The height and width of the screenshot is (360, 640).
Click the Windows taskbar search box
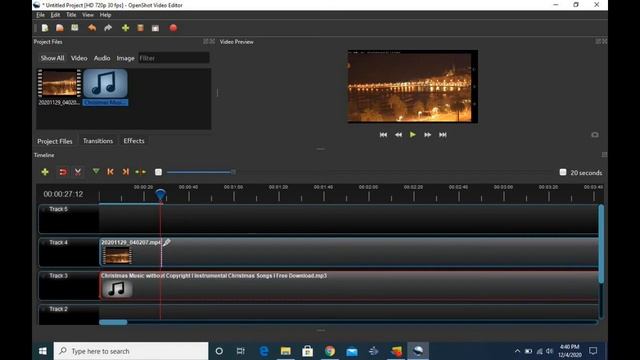click(131, 351)
